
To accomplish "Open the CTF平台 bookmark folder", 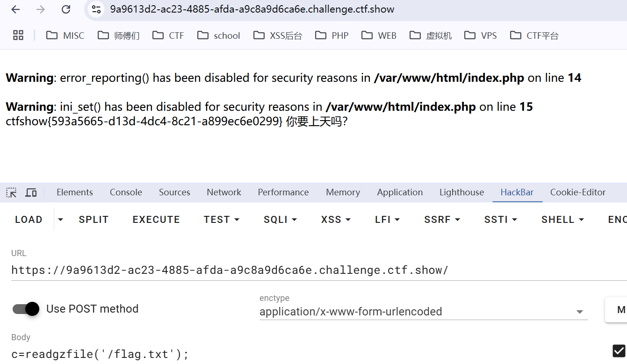I will [534, 36].
